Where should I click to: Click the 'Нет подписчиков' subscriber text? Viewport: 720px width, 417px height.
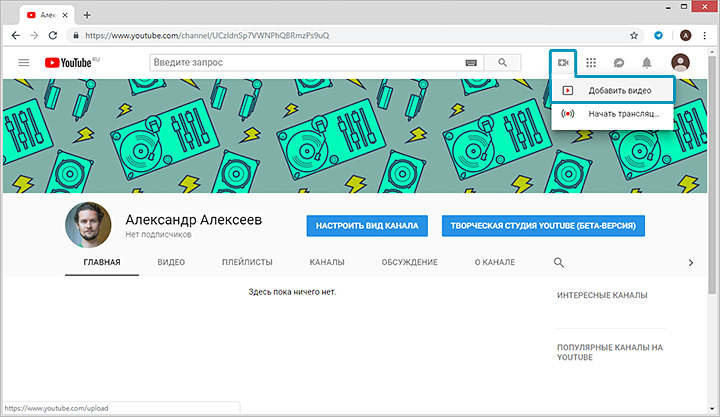pos(158,235)
